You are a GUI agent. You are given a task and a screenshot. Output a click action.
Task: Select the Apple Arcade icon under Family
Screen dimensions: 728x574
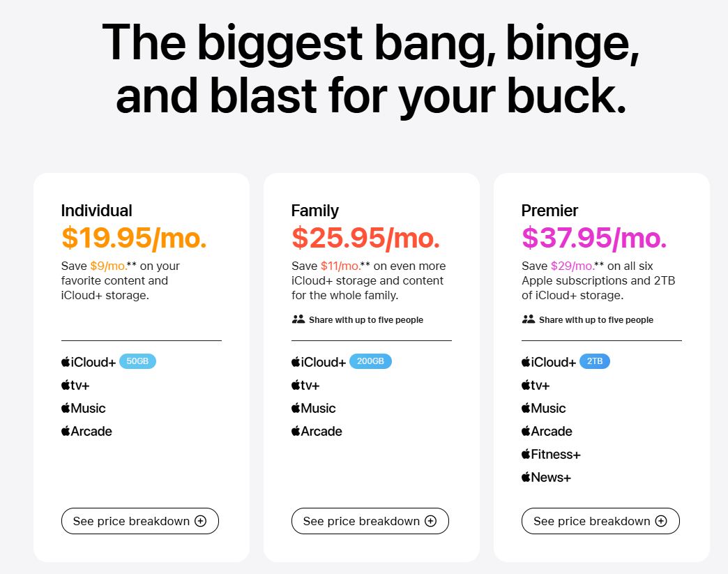[295, 431]
